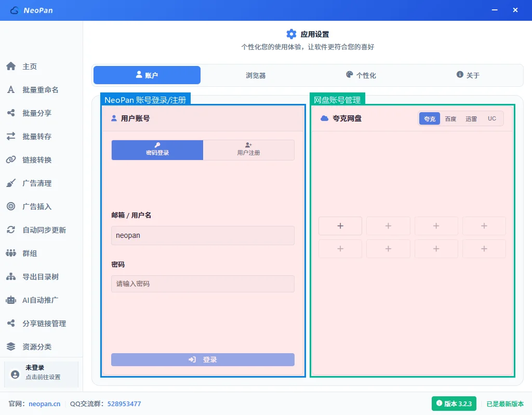Click the 分享链接管理 share icon
Image resolution: width=532 pixels, height=415 pixels.
[x=11, y=324]
